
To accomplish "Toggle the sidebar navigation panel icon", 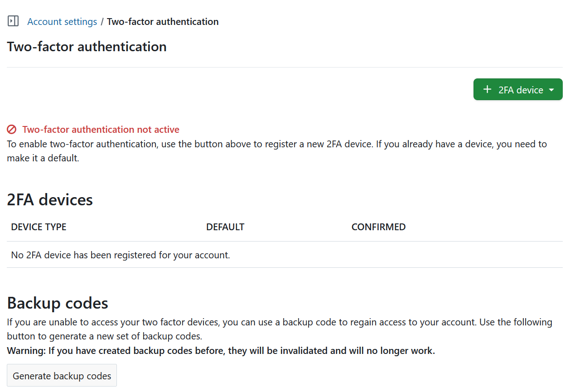I will pos(13,21).
